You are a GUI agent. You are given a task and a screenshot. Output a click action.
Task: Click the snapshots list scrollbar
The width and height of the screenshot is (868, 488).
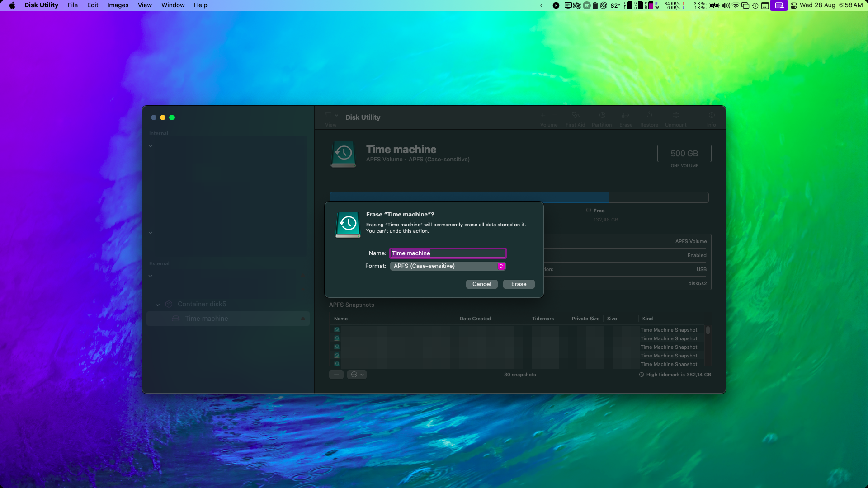(708, 330)
